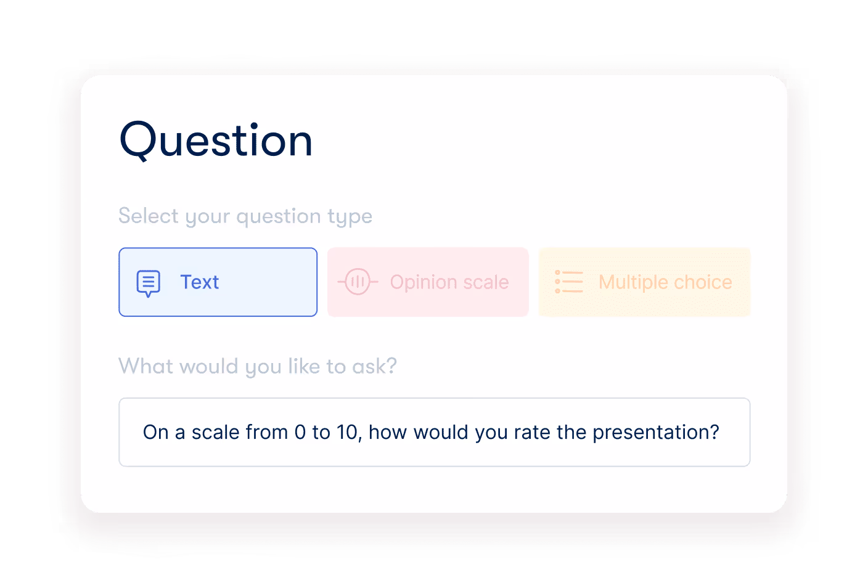Image resolution: width=868 pixels, height=588 pixels.
Task: Click the slider knob icon beside Opinion scale label
Action: [x=358, y=282]
